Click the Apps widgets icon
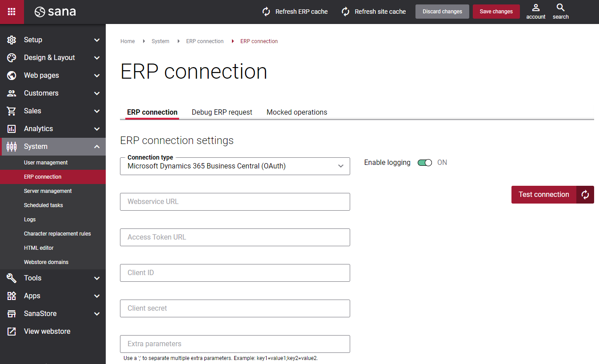 [x=12, y=296]
